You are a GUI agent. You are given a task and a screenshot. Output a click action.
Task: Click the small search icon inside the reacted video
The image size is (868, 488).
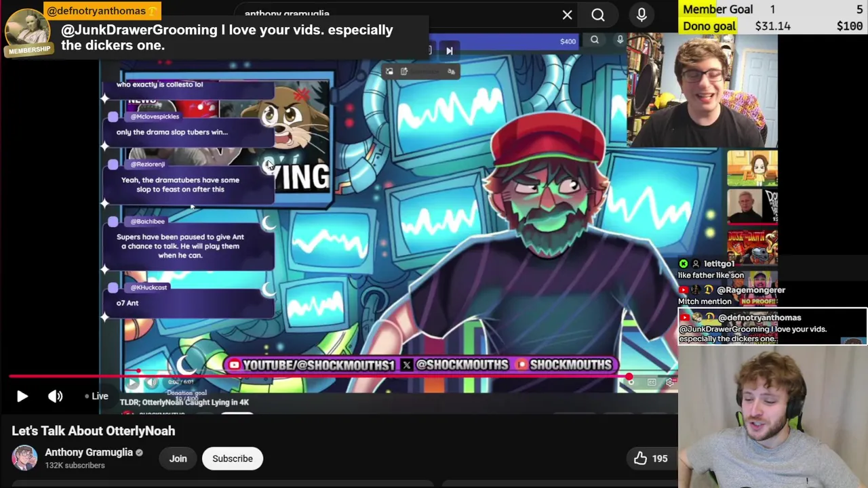coord(595,41)
